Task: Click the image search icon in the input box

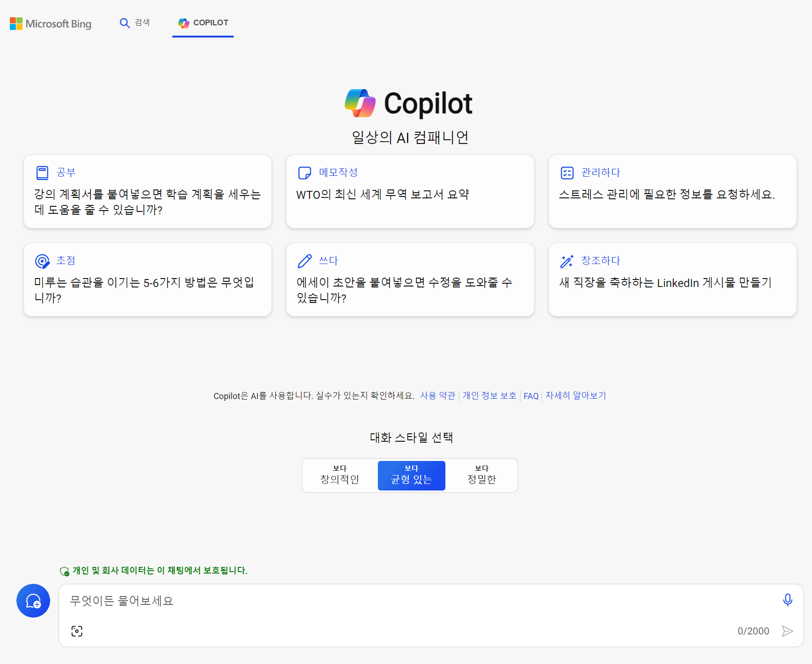Action: tap(77, 631)
